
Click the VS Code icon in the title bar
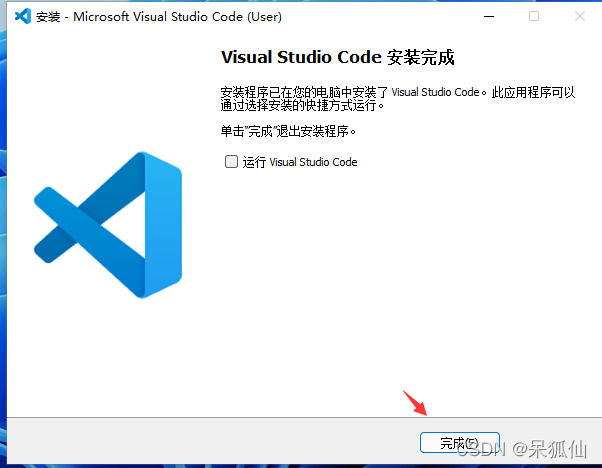(23, 16)
